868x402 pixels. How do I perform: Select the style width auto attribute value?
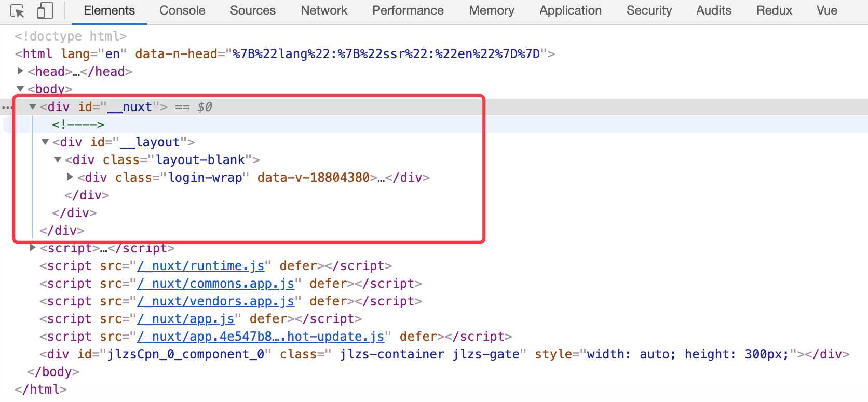688,354
